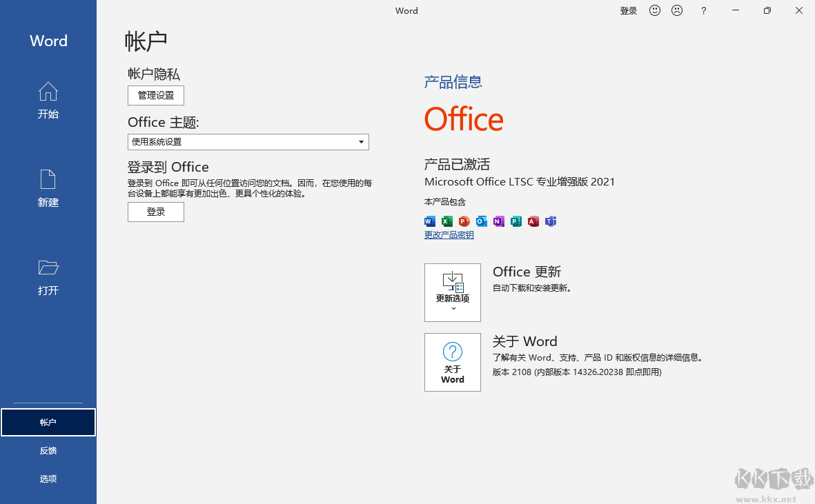
Task: Expand the Office theme (主题) dropdown
Action: 248,142
